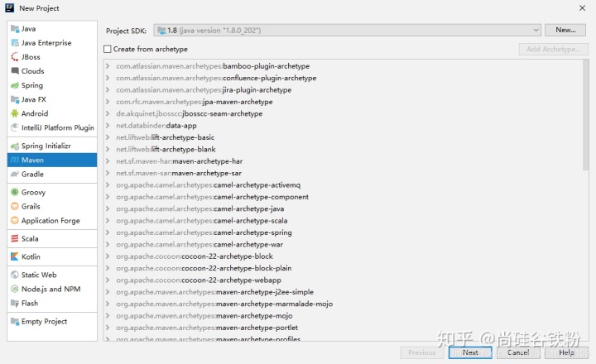The height and width of the screenshot is (364, 596).
Task: Click the Groovy icon
Action: (x=15, y=192)
